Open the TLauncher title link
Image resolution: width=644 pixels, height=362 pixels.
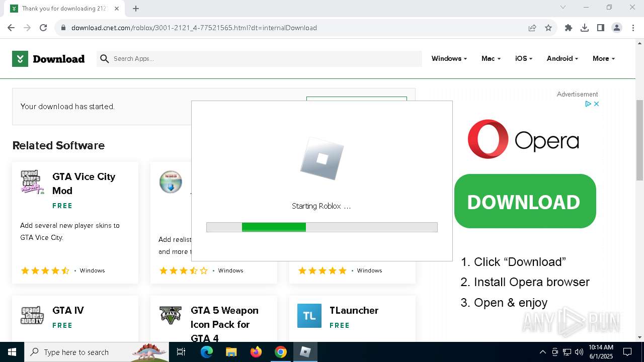(x=354, y=310)
